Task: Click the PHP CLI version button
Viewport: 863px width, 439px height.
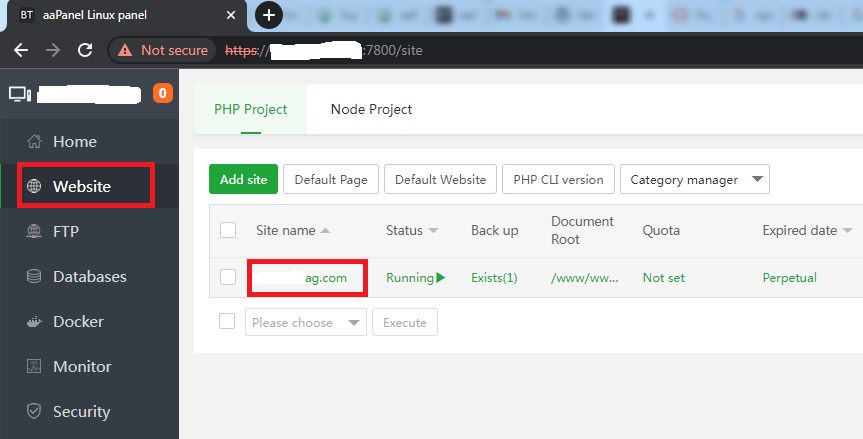Action: (558, 179)
